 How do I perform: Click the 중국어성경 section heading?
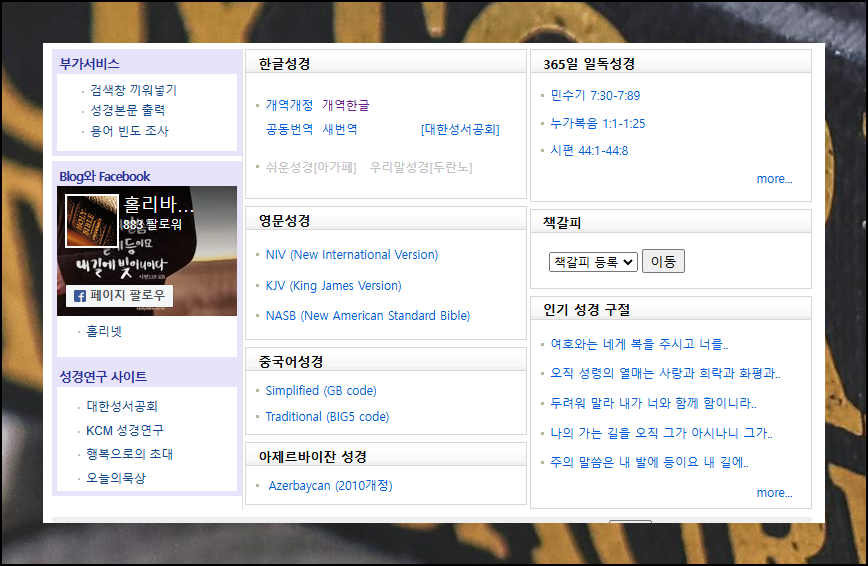(x=291, y=362)
